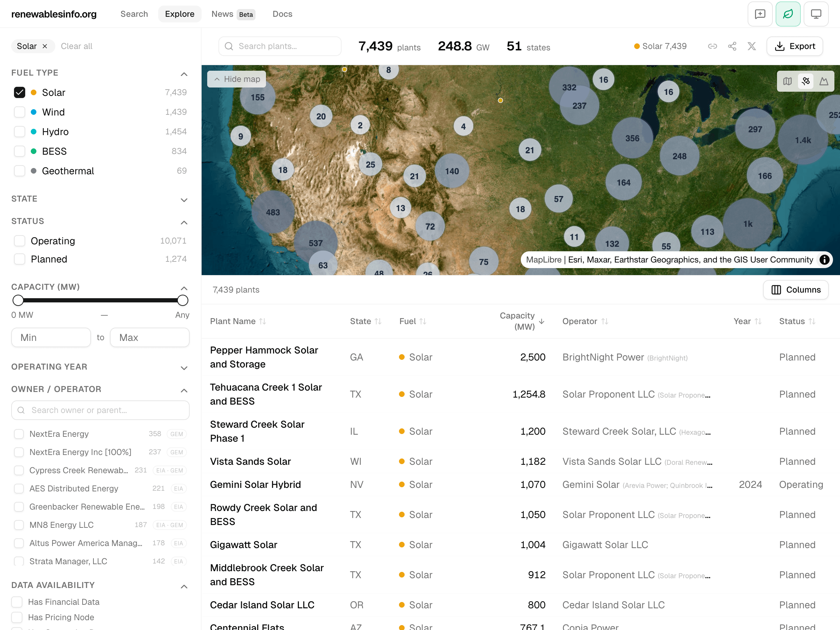Select the standard map style icon
This screenshot has width=840, height=630.
[x=787, y=81]
